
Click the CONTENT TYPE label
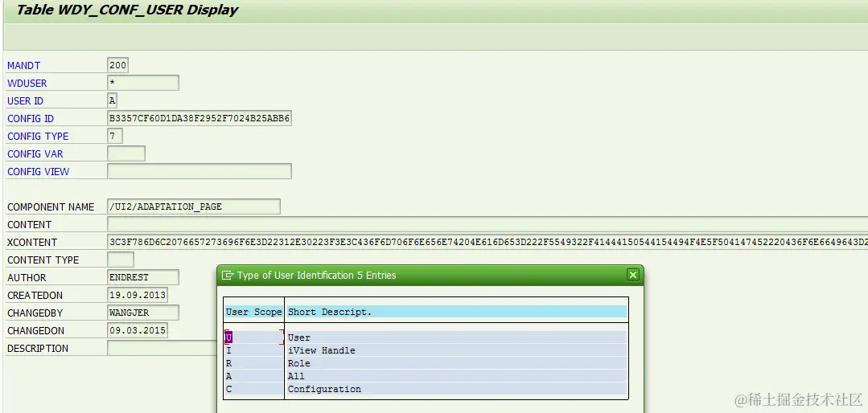(43, 260)
